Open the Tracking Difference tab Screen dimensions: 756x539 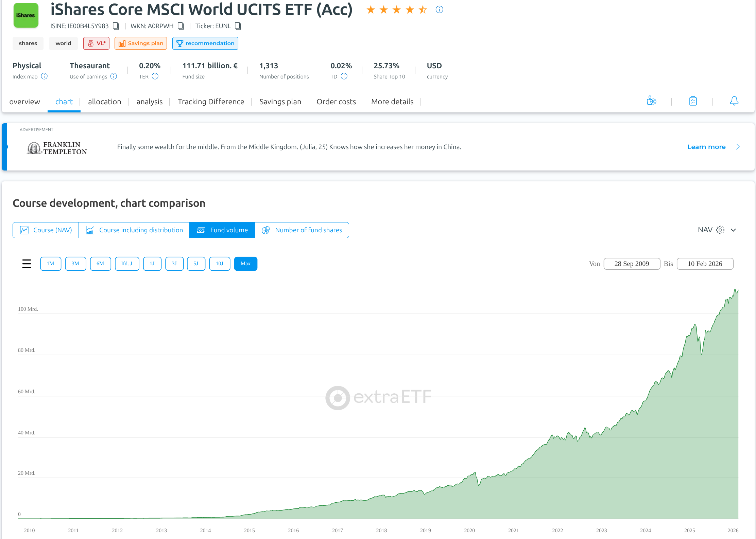point(211,102)
